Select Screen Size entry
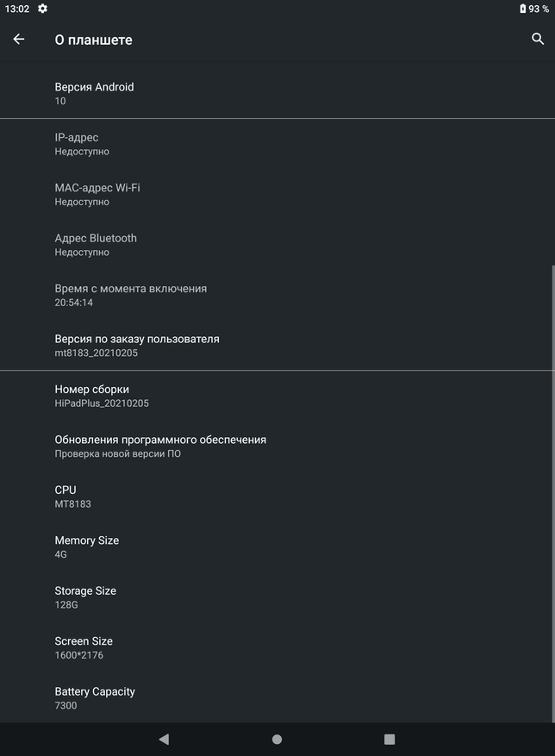 coord(277,647)
